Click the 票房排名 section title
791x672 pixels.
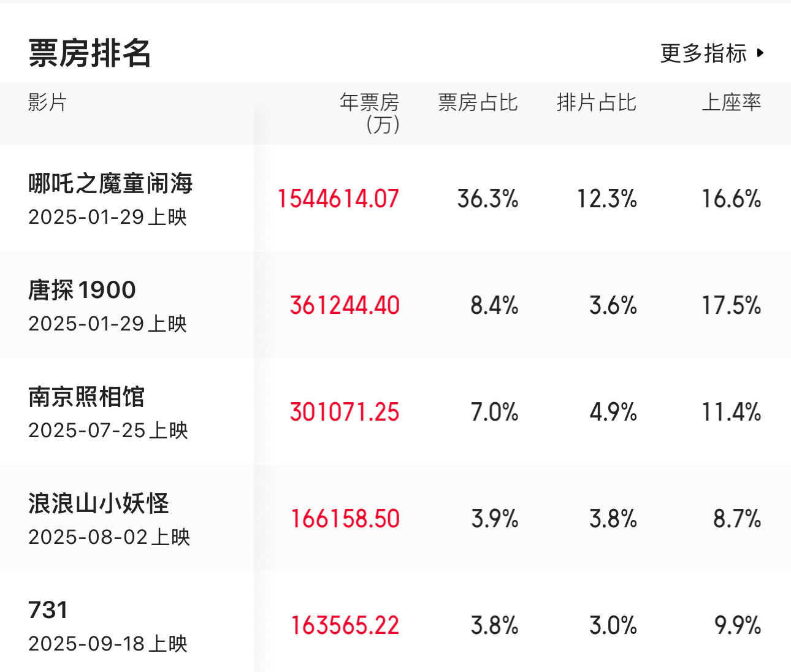point(90,53)
